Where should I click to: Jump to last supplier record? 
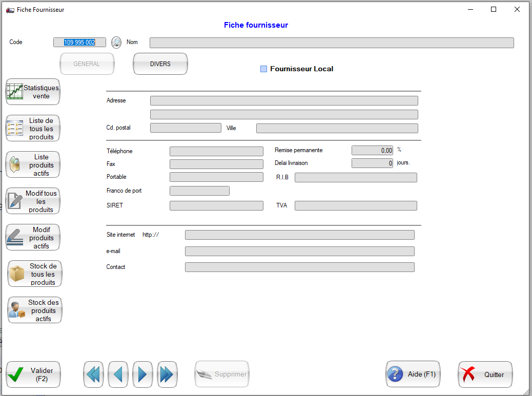point(167,374)
